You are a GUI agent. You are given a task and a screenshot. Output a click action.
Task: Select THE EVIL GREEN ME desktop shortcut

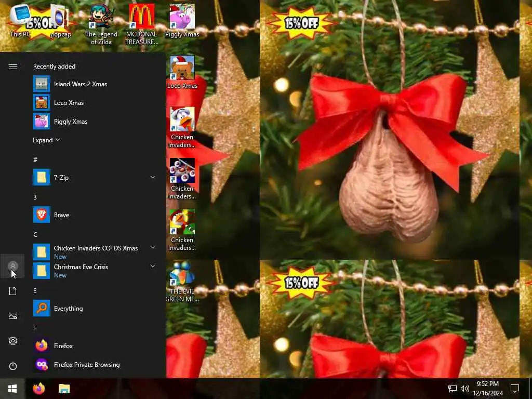pyautogui.click(x=182, y=282)
